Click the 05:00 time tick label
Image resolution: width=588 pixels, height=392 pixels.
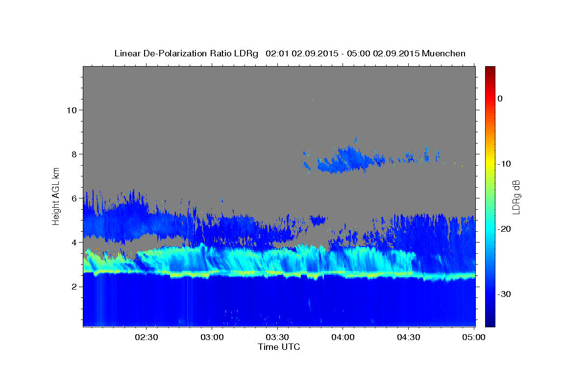474,337
